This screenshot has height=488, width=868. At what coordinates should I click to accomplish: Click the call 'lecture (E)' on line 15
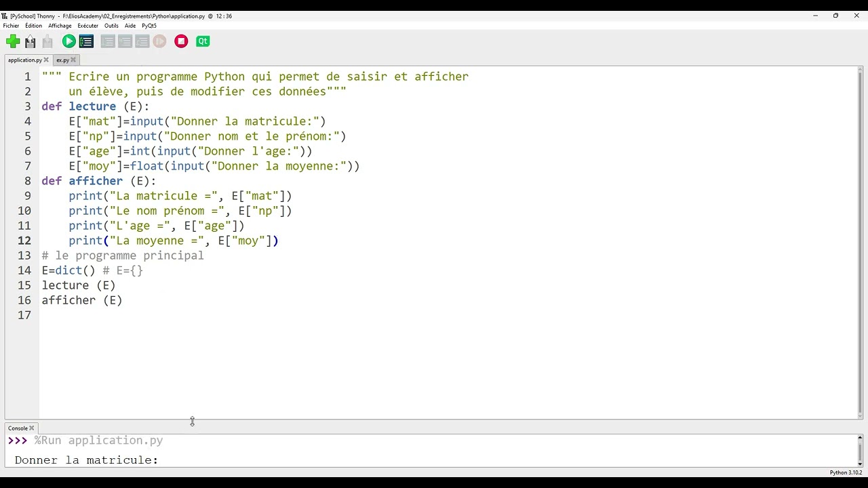(x=79, y=285)
